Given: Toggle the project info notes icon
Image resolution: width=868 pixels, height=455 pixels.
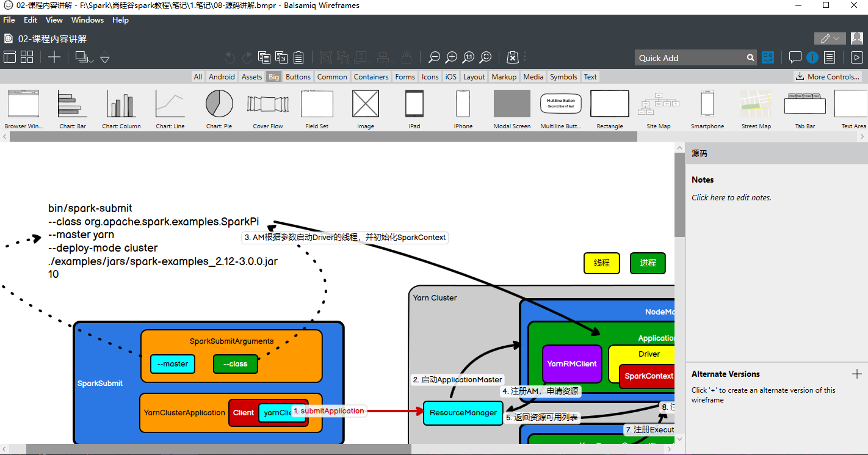Looking at the screenshot, I should click(x=830, y=57).
